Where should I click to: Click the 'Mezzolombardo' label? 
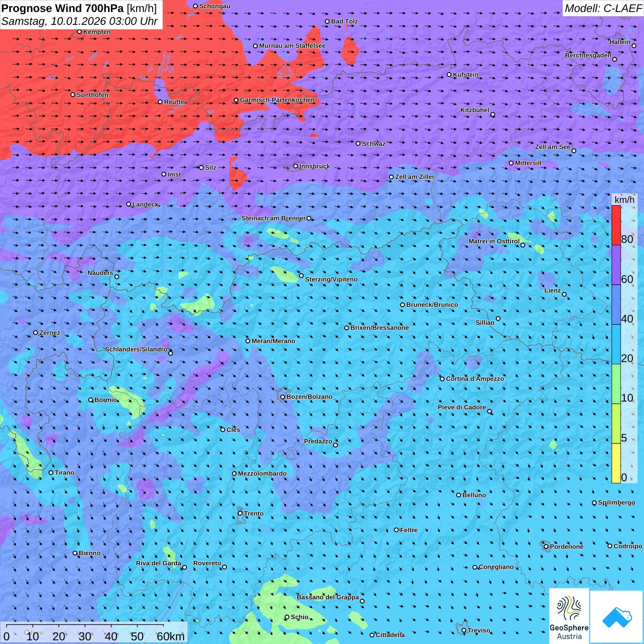coord(262,473)
